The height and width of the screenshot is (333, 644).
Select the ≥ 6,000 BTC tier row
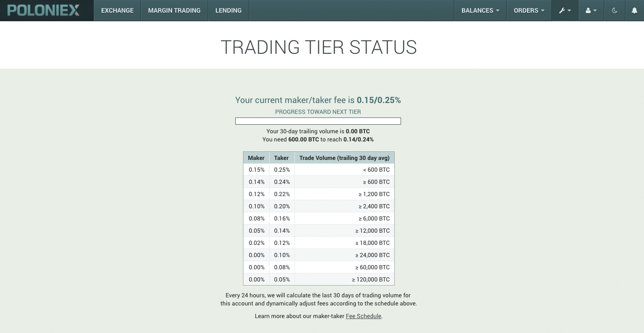coord(318,219)
